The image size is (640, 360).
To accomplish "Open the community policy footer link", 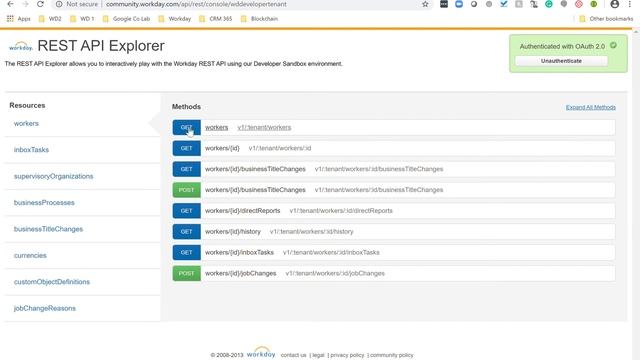I will pos(392,355).
